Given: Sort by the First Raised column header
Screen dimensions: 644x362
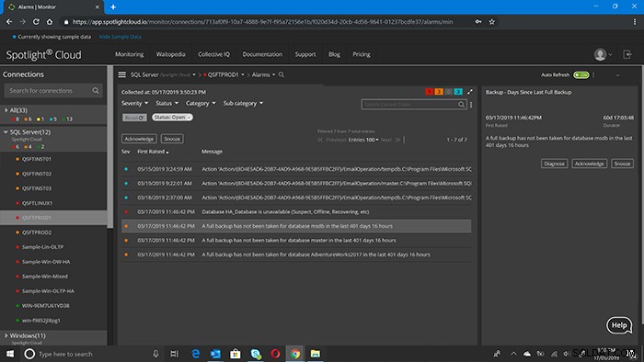Looking at the screenshot, I should pyautogui.click(x=153, y=152).
